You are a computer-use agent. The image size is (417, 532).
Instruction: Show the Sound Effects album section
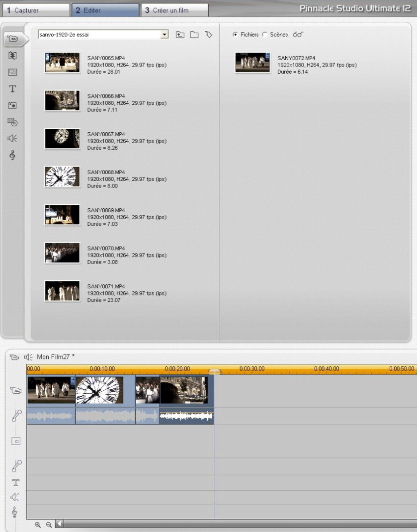pos(12,139)
